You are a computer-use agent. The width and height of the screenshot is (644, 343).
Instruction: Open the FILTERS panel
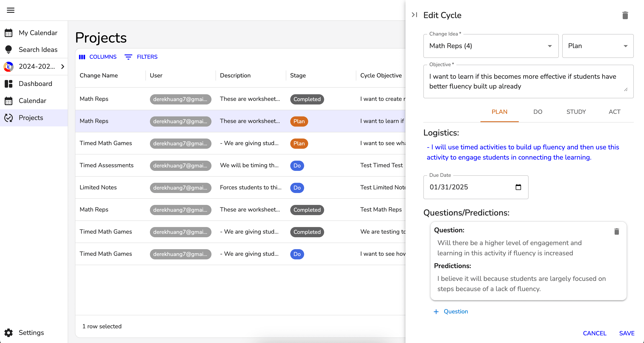(141, 57)
